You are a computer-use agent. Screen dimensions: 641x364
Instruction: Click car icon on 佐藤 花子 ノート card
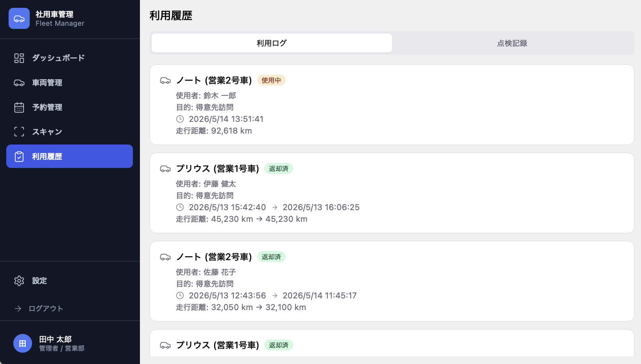165,257
